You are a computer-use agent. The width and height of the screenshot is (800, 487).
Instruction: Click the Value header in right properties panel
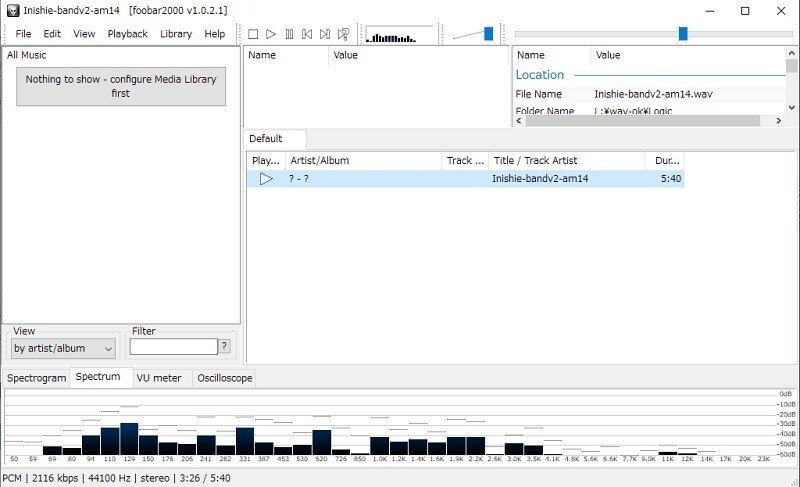[608, 55]
